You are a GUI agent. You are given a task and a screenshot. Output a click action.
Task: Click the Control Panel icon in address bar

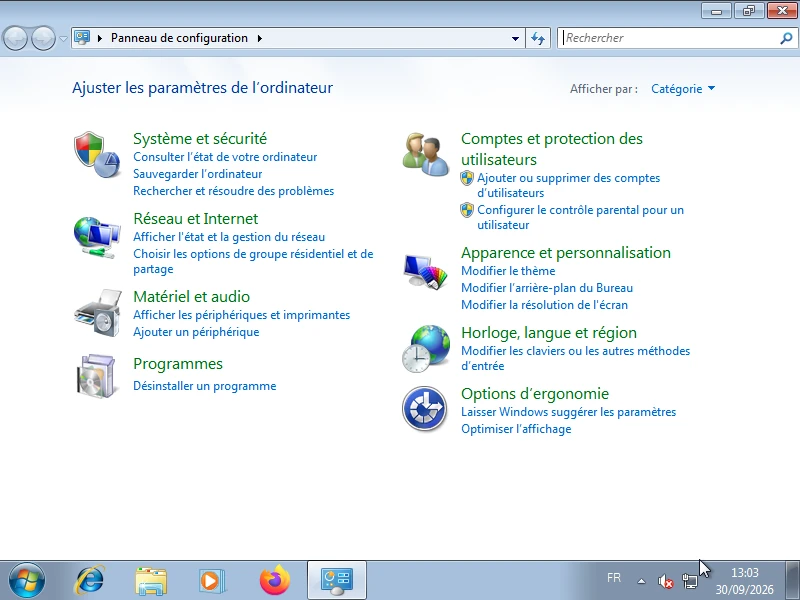coord(82,38)
